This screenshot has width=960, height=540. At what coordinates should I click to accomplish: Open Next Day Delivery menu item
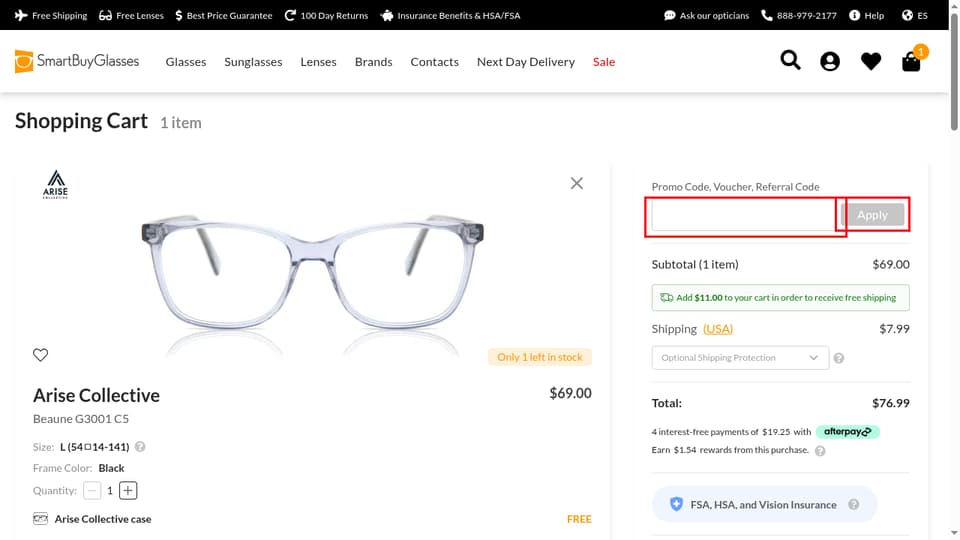[x=526, y=62]
